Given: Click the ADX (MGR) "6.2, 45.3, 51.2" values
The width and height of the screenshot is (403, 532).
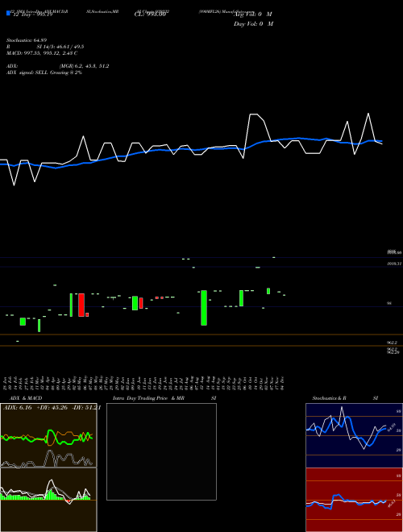Looking at the screenshot, I should pyautogui.click(x=92, y=66).
